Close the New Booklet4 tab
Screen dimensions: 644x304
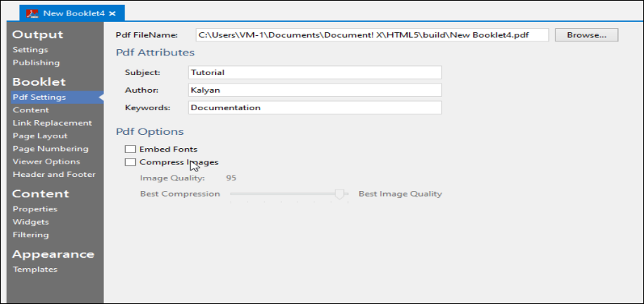point(112,13)
